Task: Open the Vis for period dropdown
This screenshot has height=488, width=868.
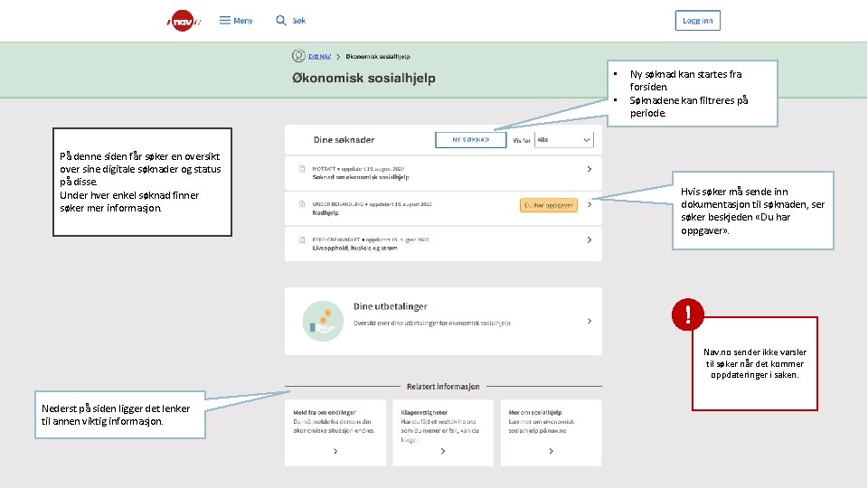Action: tap(564, 140)
